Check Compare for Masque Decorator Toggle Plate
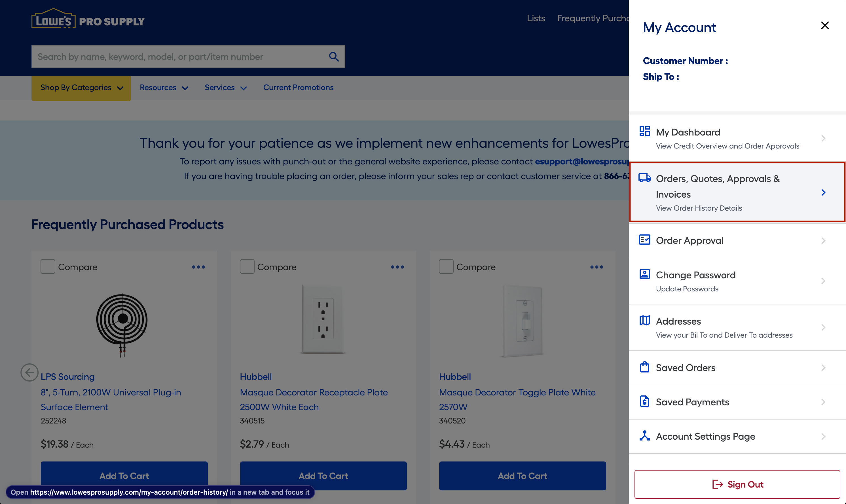846x504 pixels. pos(446,267)
